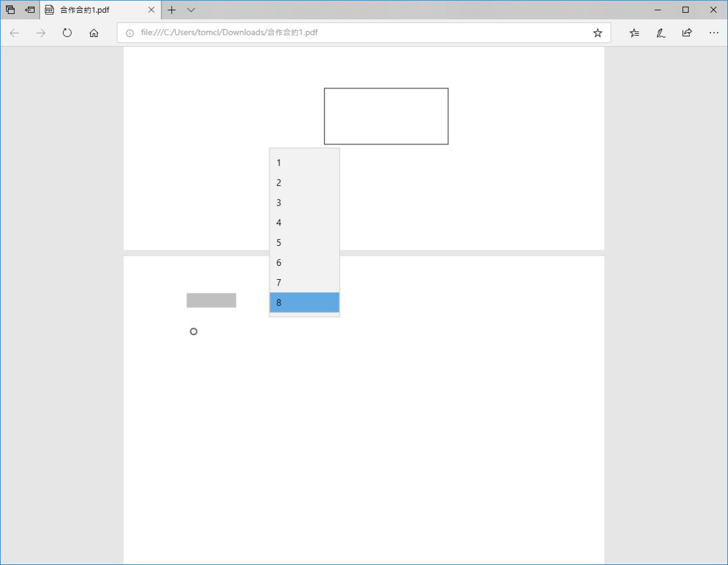Open the tabs you've set aside
Image resolution: width=728 pixels, height=565 pixels.
(x=10, y=10)
